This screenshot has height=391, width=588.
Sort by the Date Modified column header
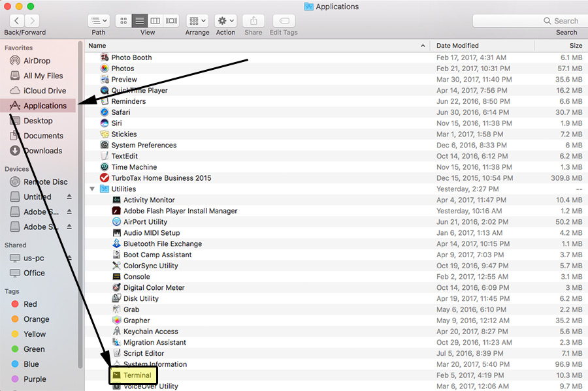point(457,46)
